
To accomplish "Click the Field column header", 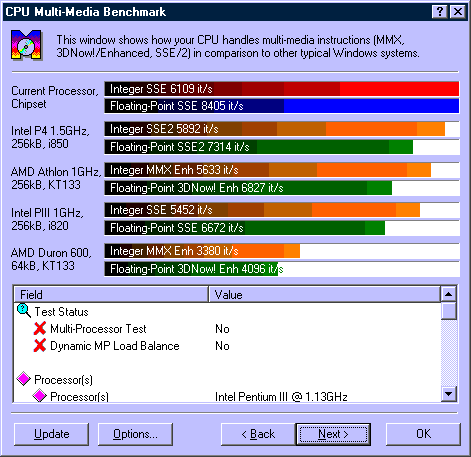I will coord(111,294).
